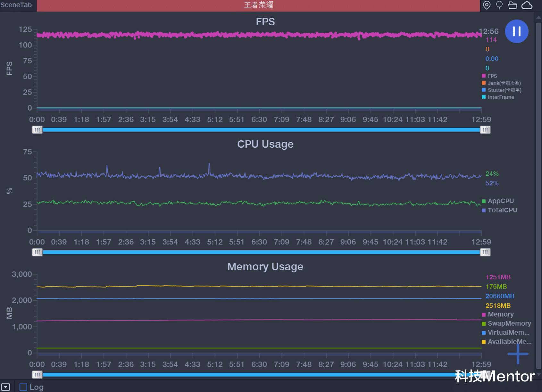Toggle the TotalCPU legend series
The image size is (542, 392).
point(500,210)
